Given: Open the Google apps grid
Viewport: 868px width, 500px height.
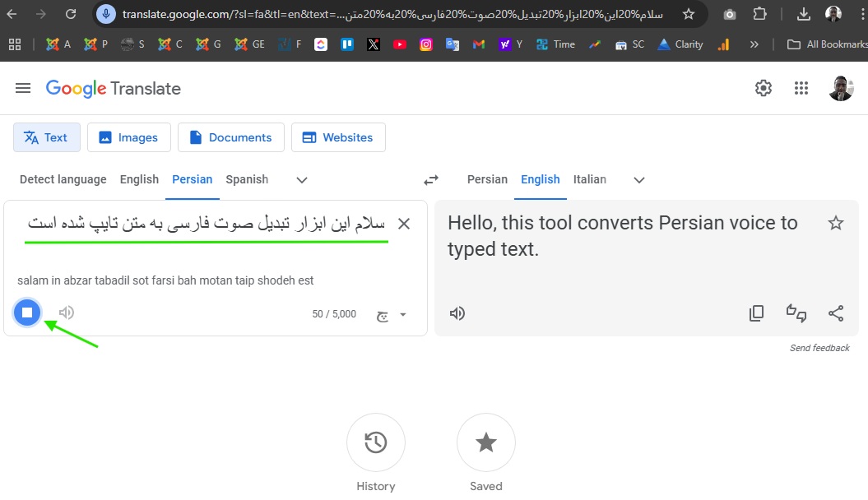Looking at the screenshot, I should click(801, 88).
